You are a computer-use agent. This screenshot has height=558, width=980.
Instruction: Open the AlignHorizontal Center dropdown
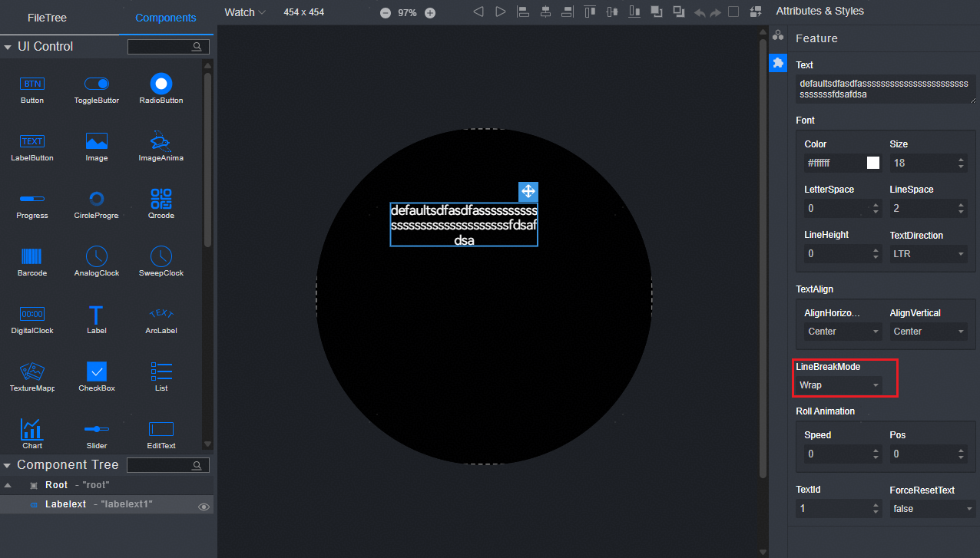pyautogui.click(x=843, y=332)
